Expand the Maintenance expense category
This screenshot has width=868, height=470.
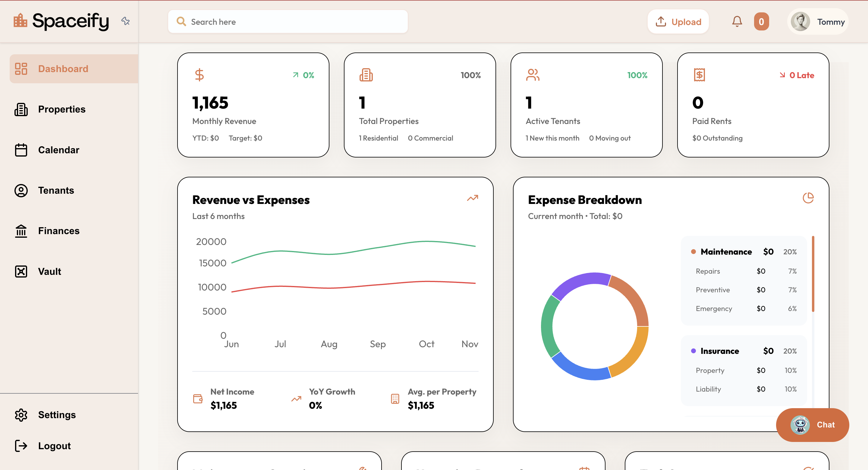coord(744,252)
